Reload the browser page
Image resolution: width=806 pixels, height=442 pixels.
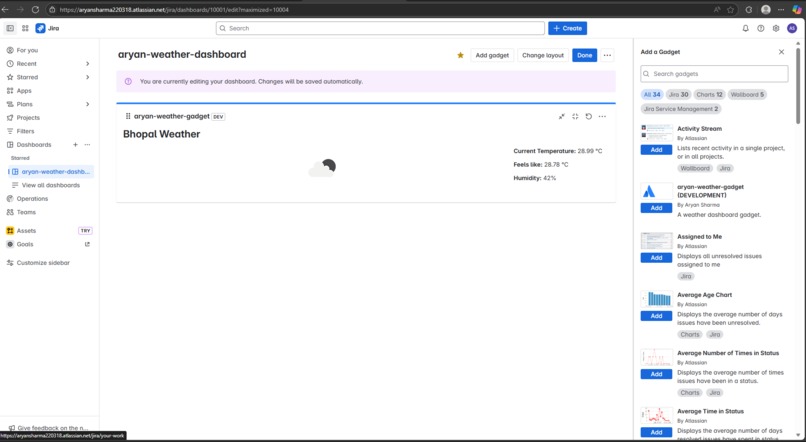point(35,9)
